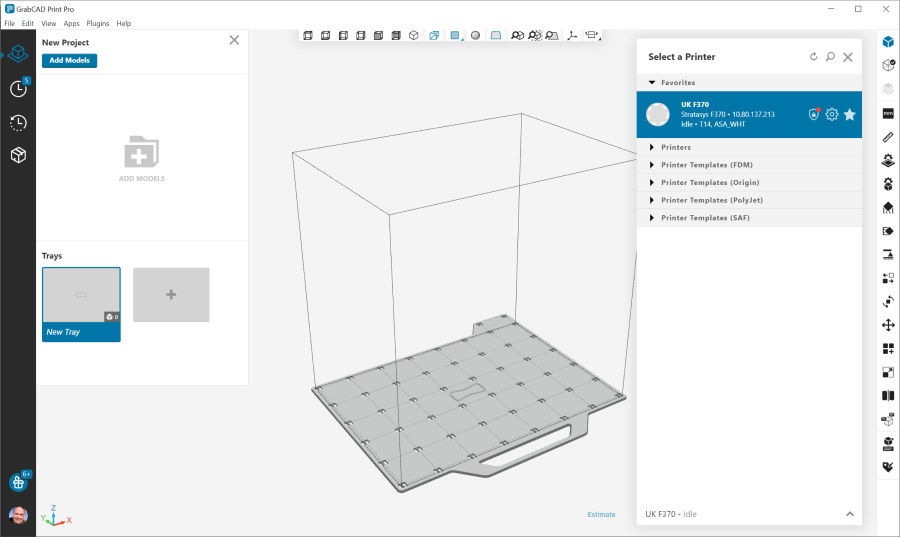The image size is (900, 537).
Task: Click the first view cube in the top toolbar
Action: (308, 36)
